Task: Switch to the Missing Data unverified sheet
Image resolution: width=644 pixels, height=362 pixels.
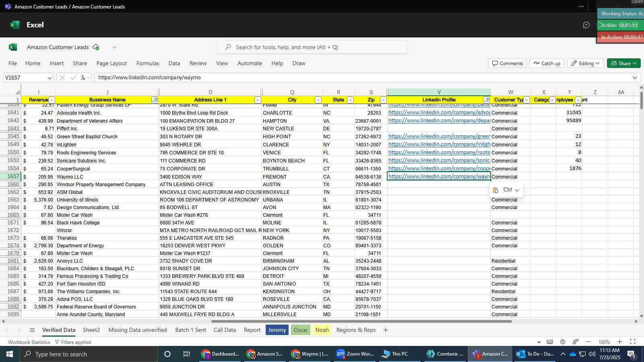Action: (138, 330)
